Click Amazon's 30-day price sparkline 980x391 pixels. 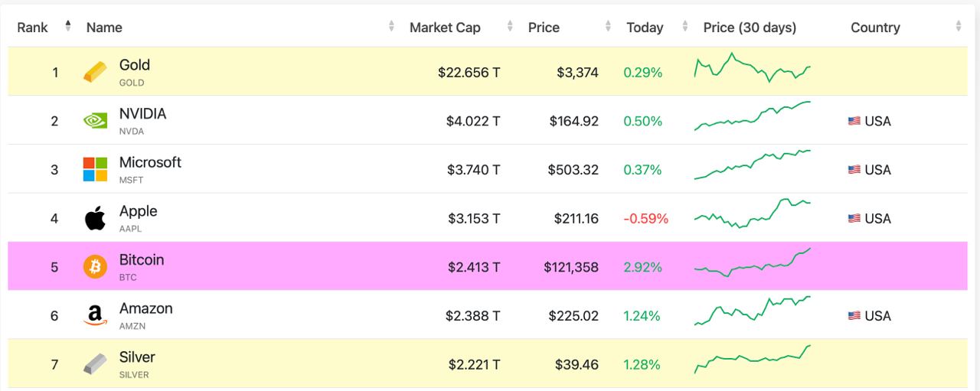[x=753, y=311]
